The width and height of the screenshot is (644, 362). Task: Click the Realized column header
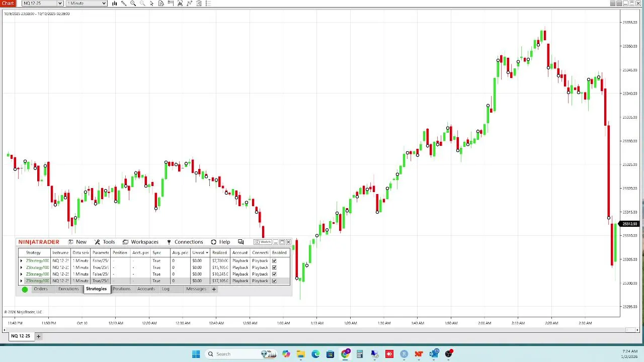(219, 252)
